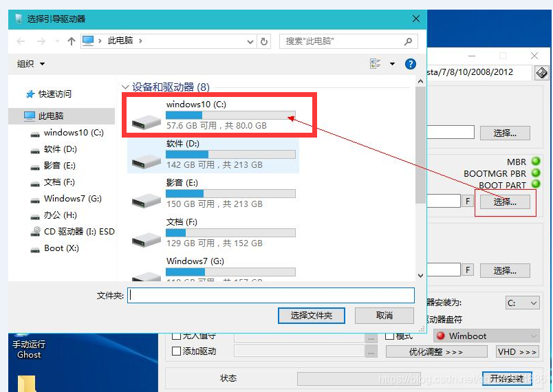
Task: Click the BOOTMGR PBR green status light
Action: point(536,173)
